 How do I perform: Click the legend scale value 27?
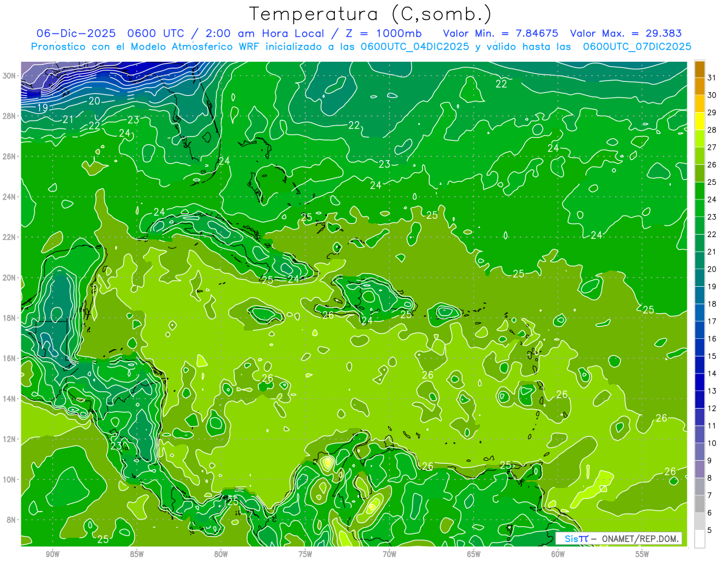tap(712, 147)
